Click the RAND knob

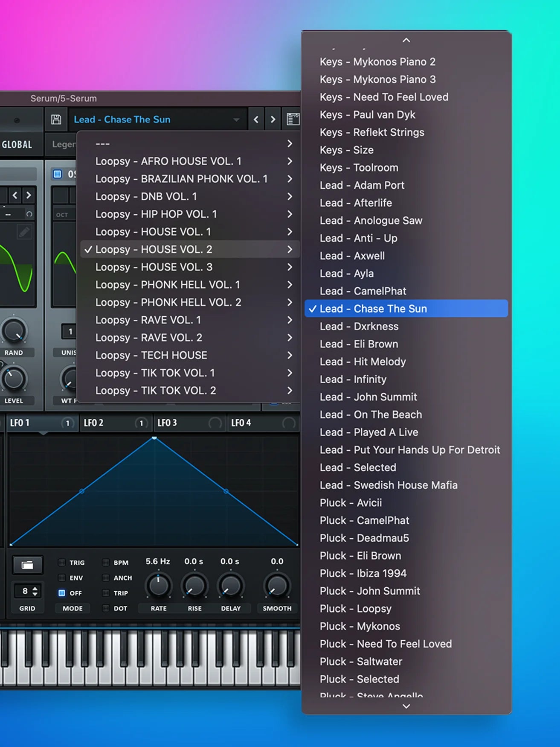pyautogui.click(x=14, y=331)
